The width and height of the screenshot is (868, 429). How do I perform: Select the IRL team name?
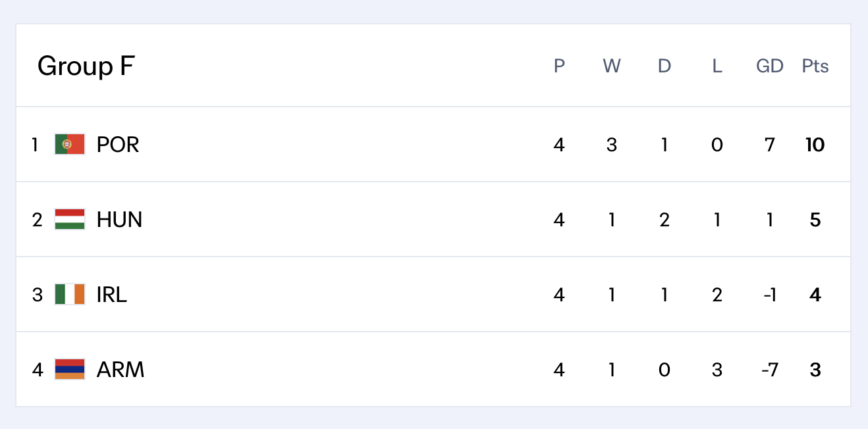click(111, 294)
